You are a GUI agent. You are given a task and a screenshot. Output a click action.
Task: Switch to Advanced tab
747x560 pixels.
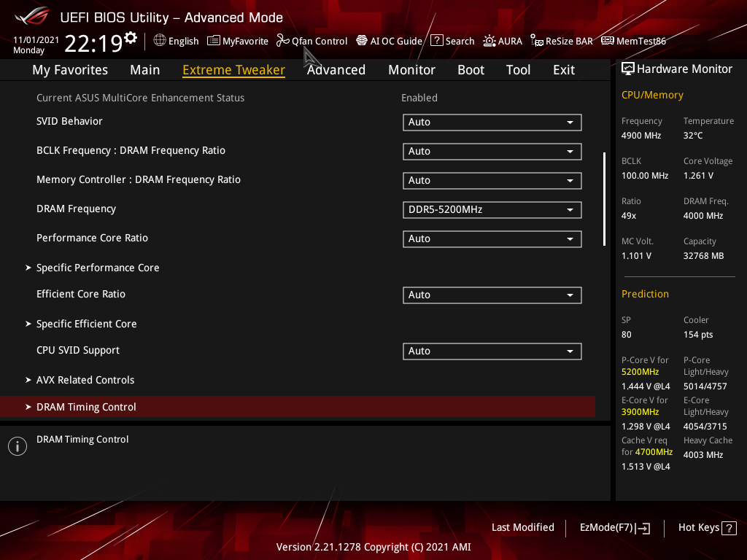[x=336, y=70]
